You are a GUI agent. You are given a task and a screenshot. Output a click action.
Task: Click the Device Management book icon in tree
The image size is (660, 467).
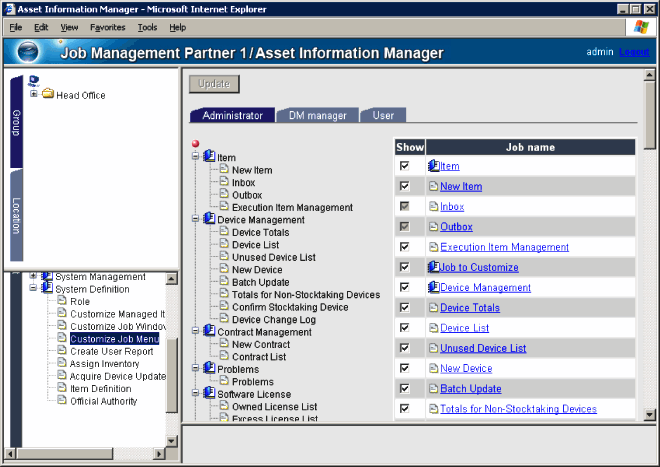click(209, 219)
